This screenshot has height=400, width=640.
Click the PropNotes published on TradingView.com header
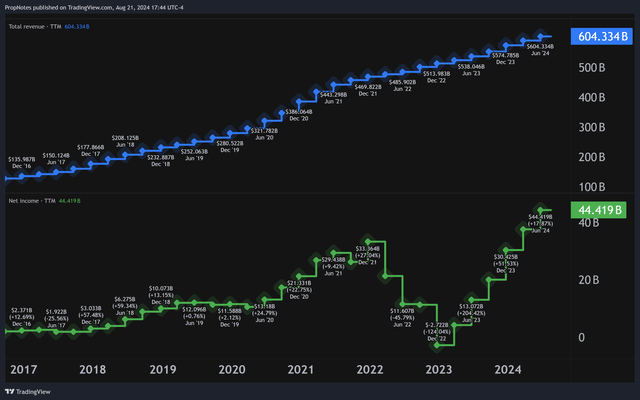[94, 7]
